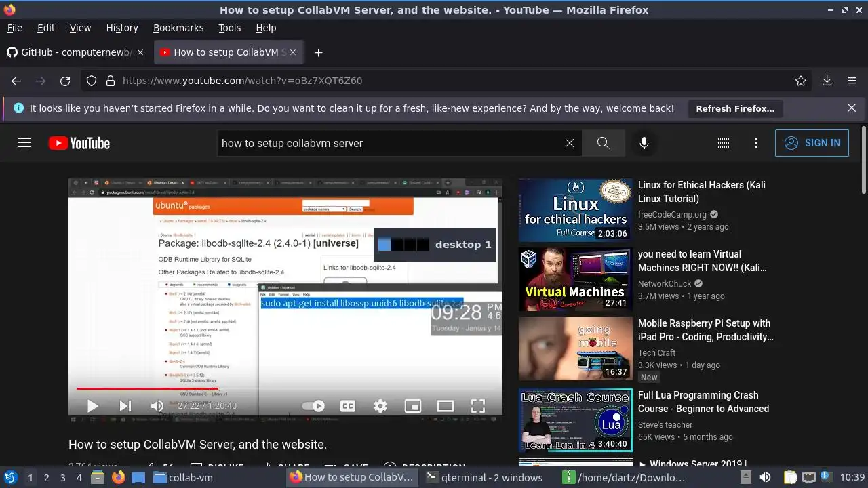Go back in Firefox
This screenshot has height=488, width=868.
[x=16, y=81]
